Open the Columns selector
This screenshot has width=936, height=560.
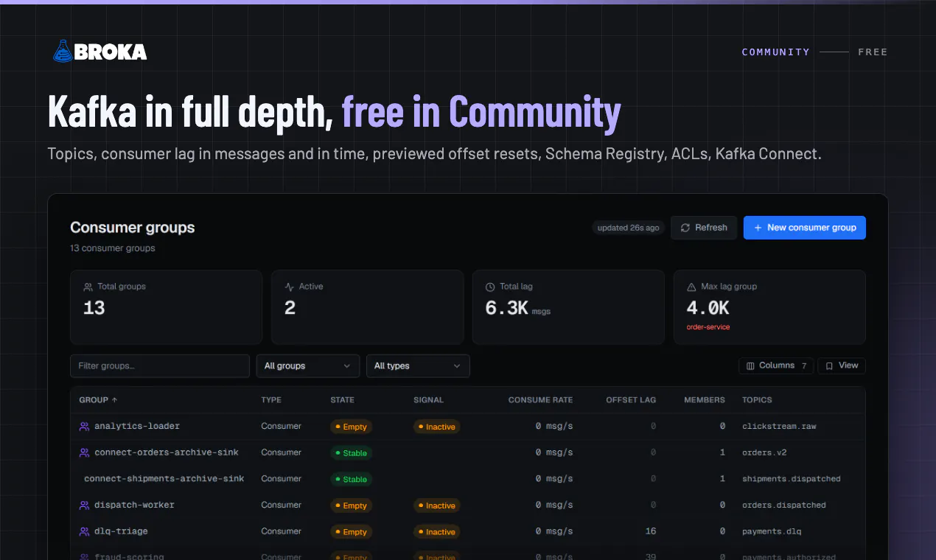(x=776, y=365)
